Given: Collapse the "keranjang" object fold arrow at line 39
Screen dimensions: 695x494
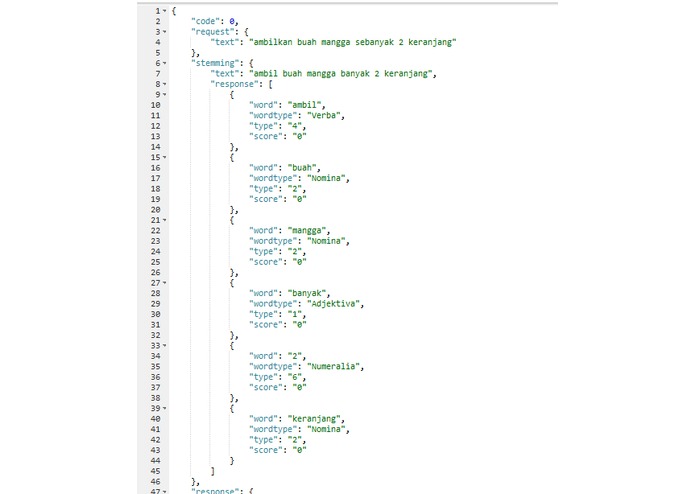Looking at the screenshot, I should click(x=164, y=408).
